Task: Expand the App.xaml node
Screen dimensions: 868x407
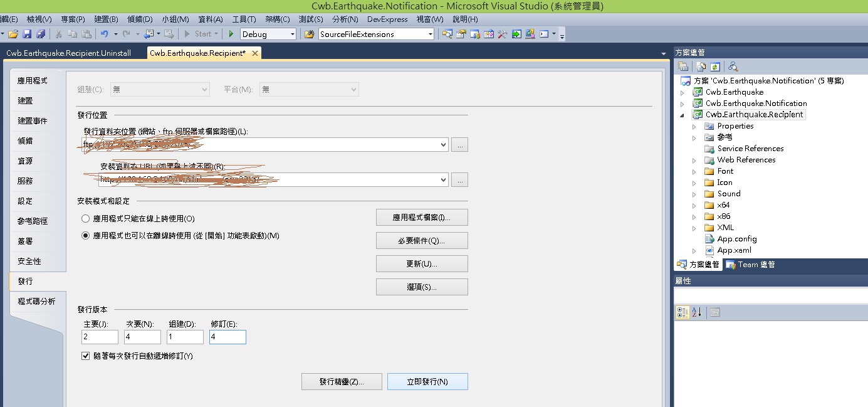Action: [694, 250]
